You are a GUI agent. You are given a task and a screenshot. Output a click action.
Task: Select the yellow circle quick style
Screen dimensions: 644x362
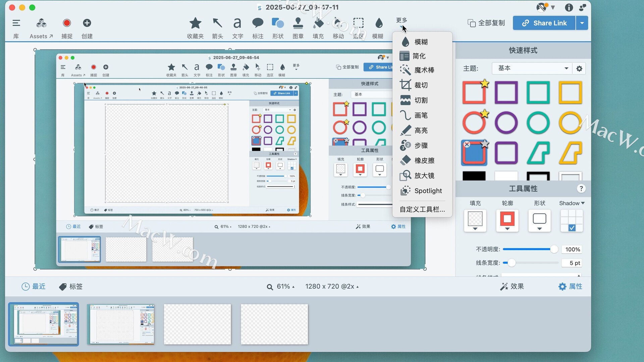point(570,123)
